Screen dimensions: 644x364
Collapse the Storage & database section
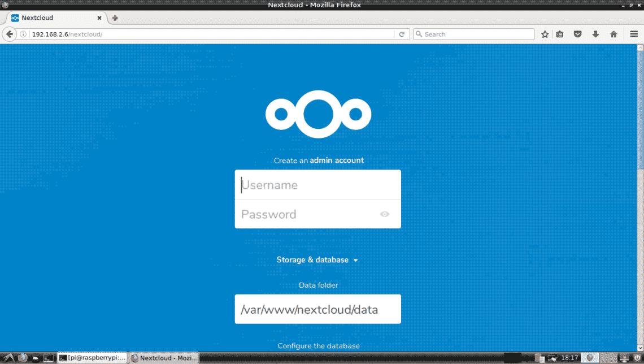coord(317,260)
